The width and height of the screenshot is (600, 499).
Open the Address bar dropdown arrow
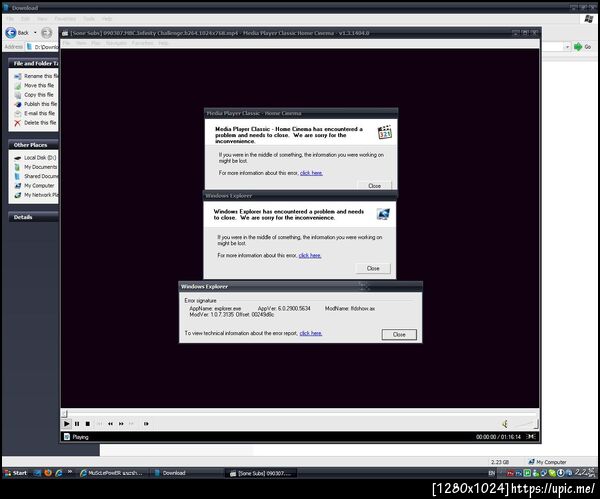[x=567, y=47]
